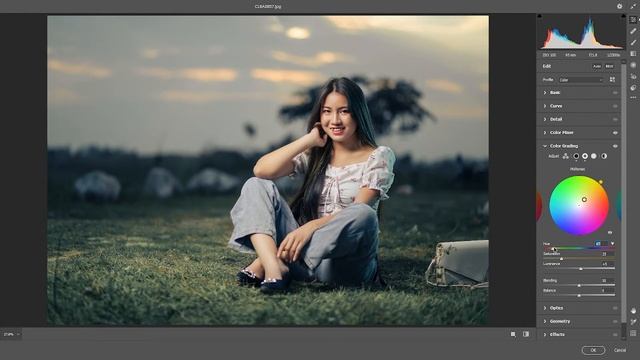The width and height of the screenshot is (640, 360).
Task: Toggle Basic panel visibility eye
Action: 615,93
